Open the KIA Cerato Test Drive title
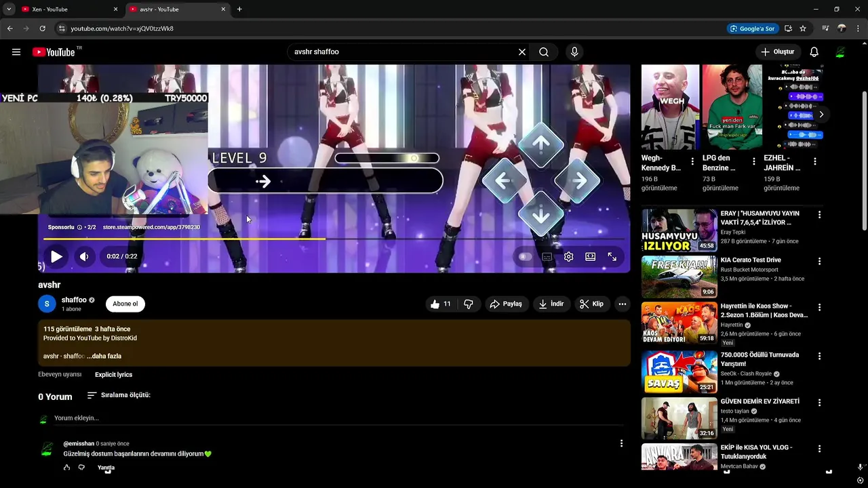This screenshot has height=488, width=868. click(x=751, y=260)
